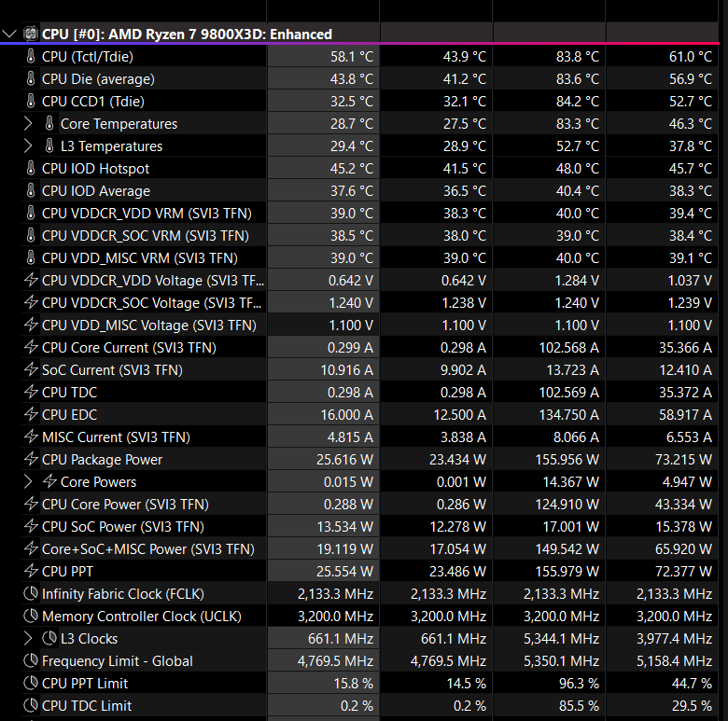
Task: Select the CPU PPT Limit label
Action: 85,684
